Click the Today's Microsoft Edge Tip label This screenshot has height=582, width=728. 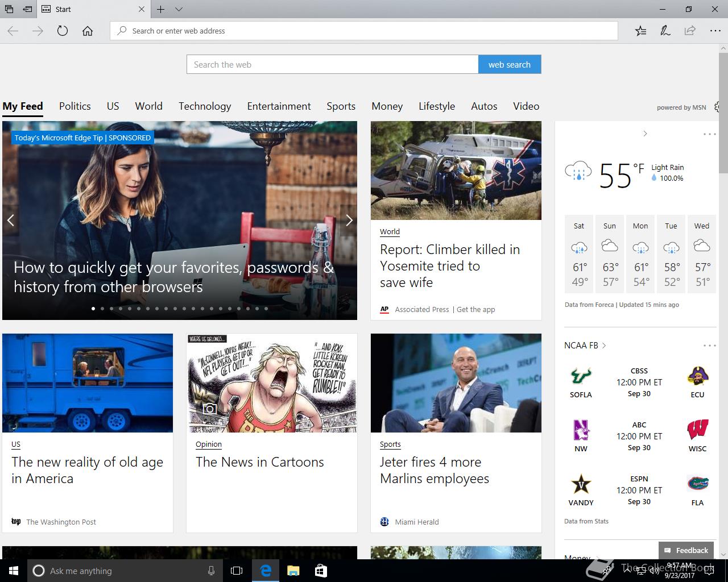pyautogui.click(x=82, y=138)
